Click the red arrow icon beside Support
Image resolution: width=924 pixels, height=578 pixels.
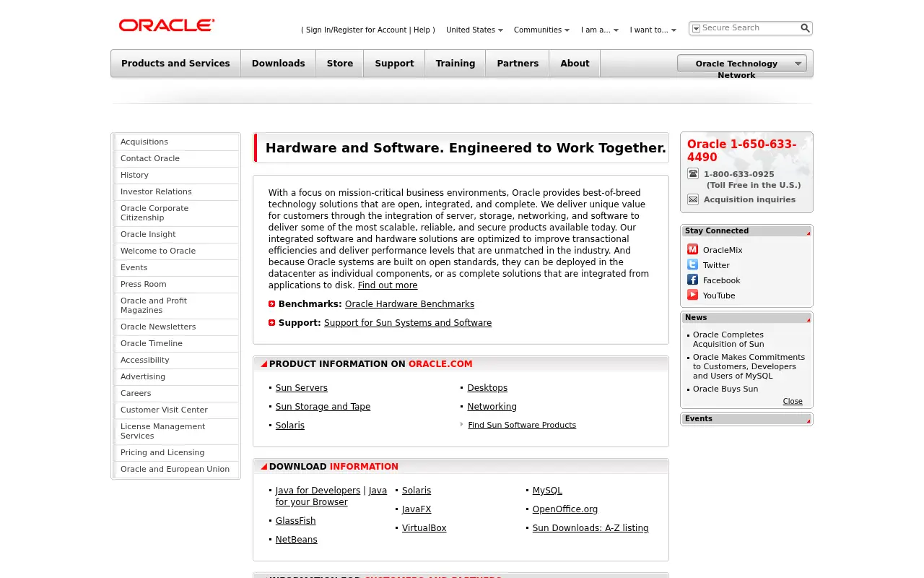pyautogui.click(x=271, y=323)
